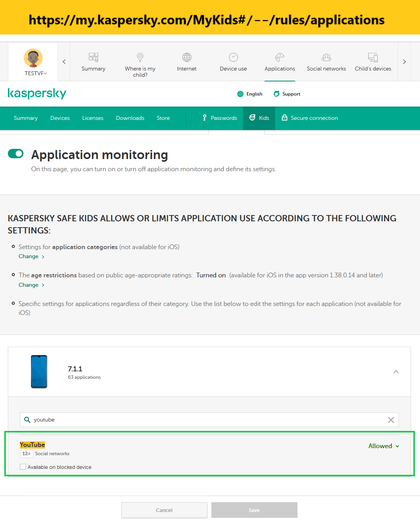Switch to the Passwords tab
The width and height of the screenshot is (420, 521).
click(x=220, y=118)
